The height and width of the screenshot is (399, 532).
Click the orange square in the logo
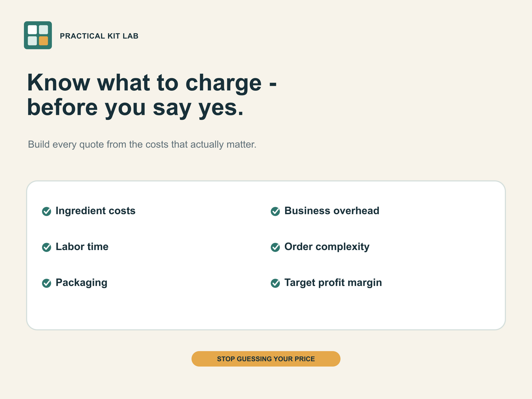pos(43,41)
